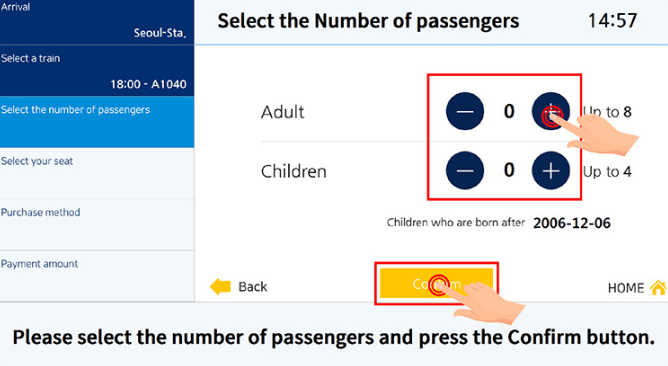Screen dimensions: 668x366
Task: Open the Arrival Seoul-Sta. step
Action: pyautogui.click(x=97, y=22)
